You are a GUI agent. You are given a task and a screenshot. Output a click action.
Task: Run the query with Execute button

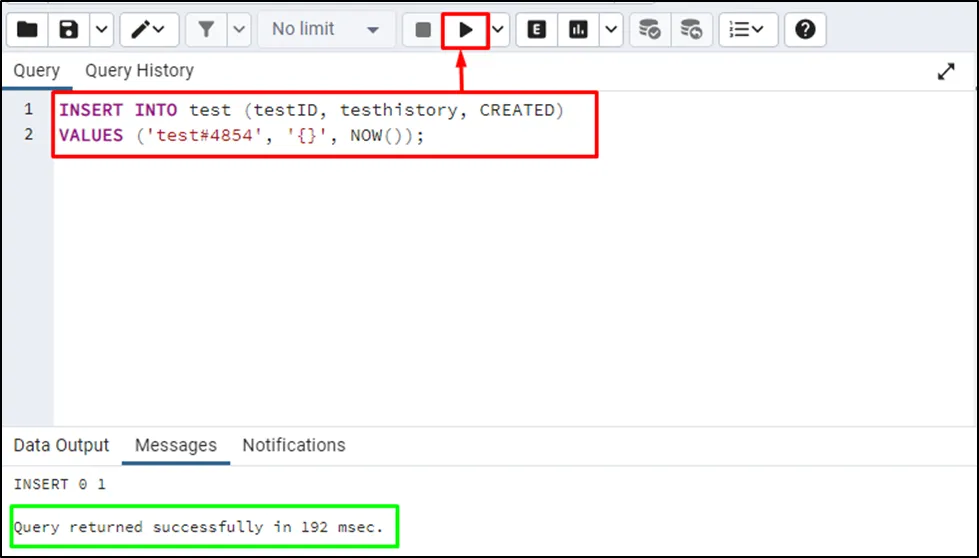tap(465, 30)
